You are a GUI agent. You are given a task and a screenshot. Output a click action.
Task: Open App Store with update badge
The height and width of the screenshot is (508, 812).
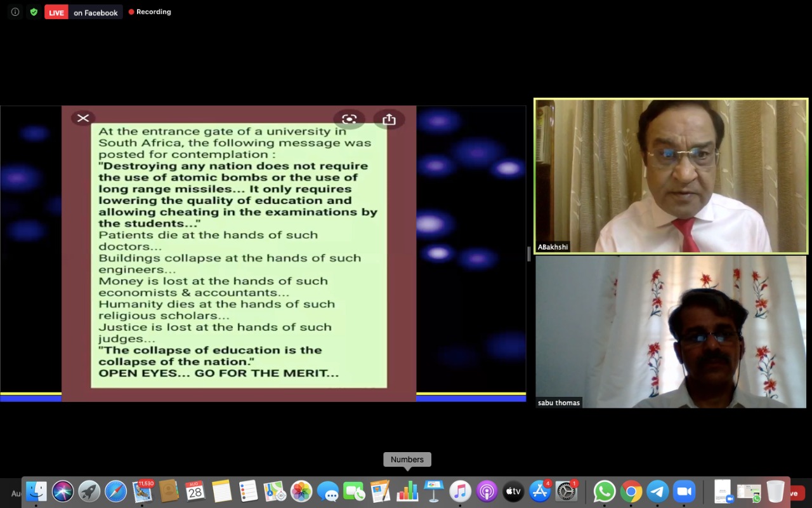click(x=540, y=491)
